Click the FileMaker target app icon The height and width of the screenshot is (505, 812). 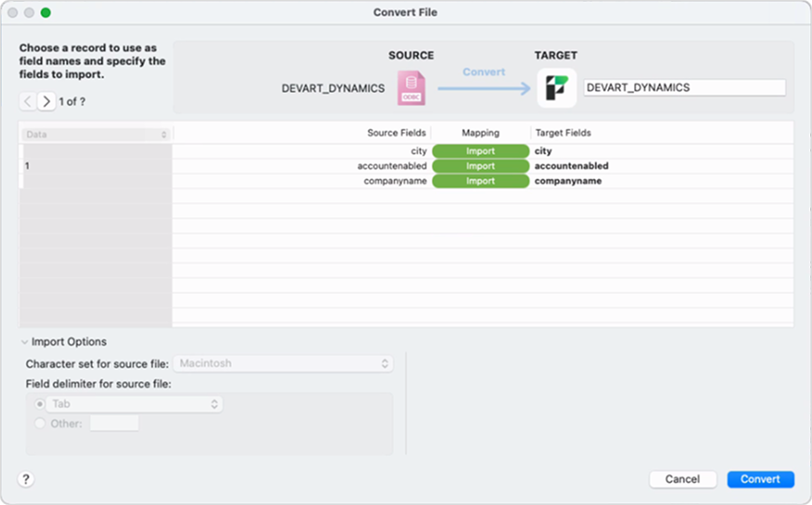(x=557, y=88)
